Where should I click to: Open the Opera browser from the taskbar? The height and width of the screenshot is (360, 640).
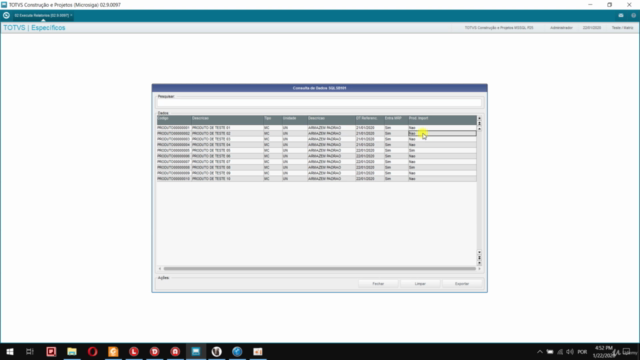point(92,351)
